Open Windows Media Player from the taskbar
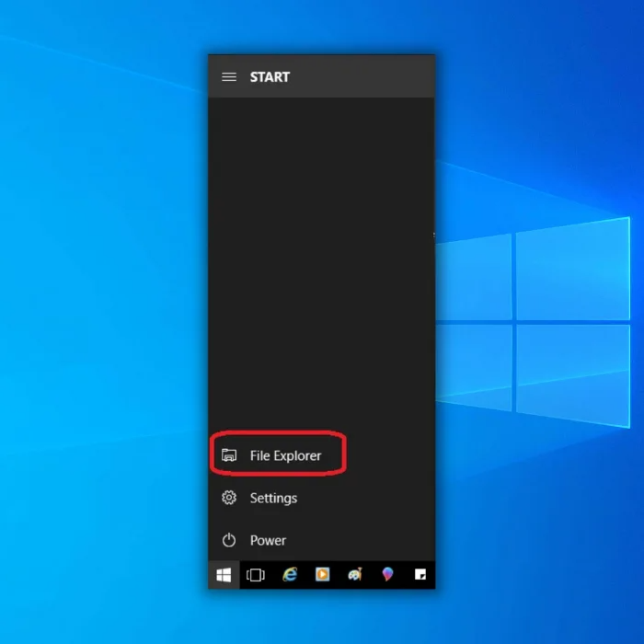This screenshot has height=644, width=644. (322, 575)
